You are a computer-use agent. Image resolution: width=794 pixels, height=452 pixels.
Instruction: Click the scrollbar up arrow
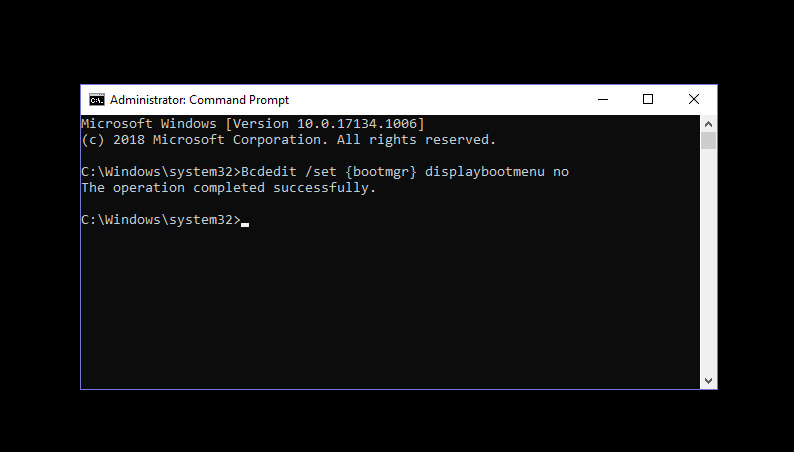pyautogui.click(x=708, y=124)
